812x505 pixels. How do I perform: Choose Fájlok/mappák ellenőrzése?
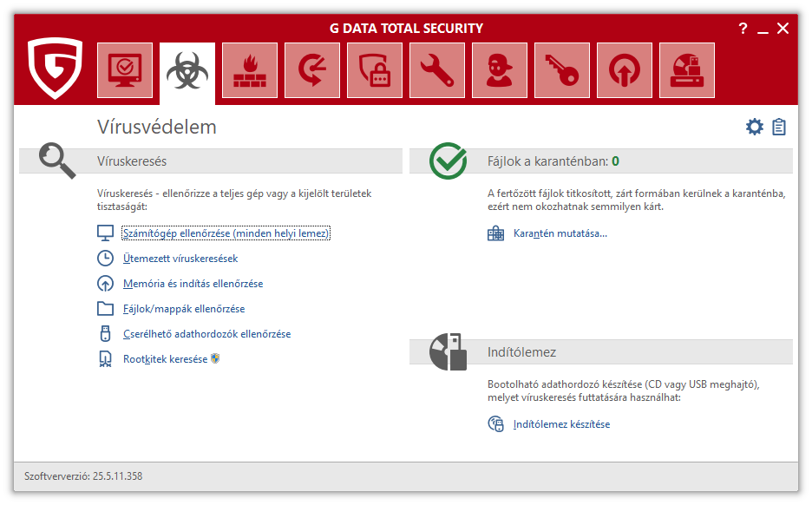pos(184,309)
